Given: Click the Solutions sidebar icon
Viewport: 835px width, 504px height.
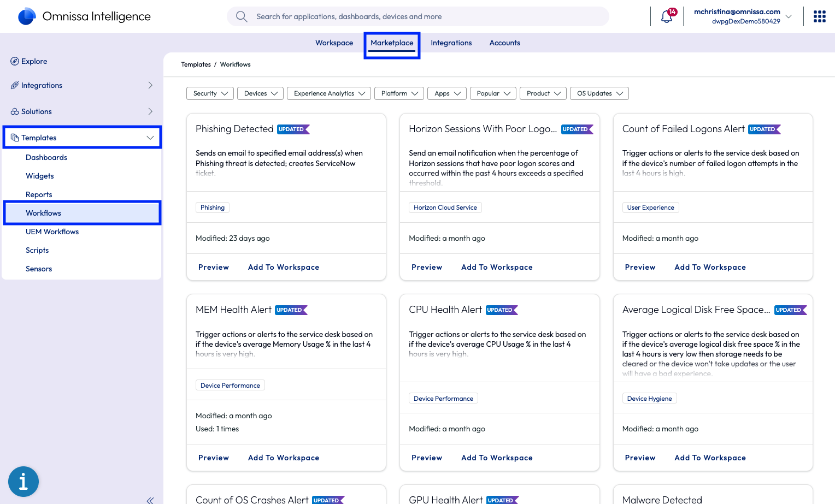Looking at the screenshot, I should 15,111.
